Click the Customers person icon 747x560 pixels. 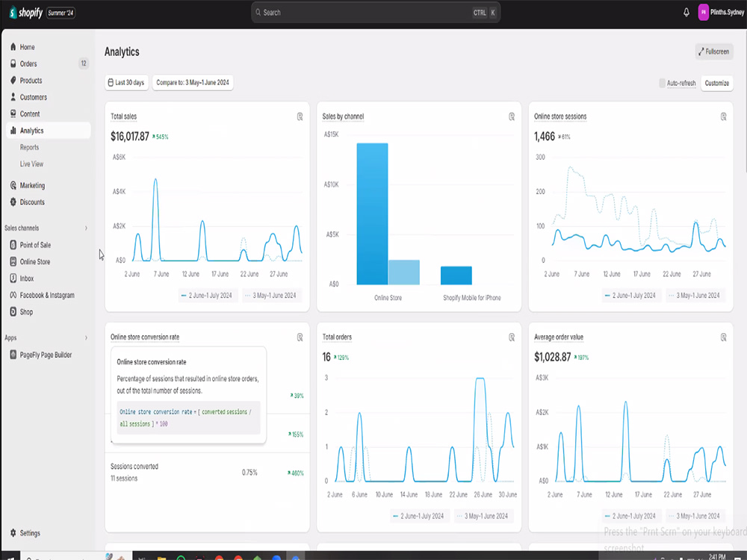click(13, 96)
